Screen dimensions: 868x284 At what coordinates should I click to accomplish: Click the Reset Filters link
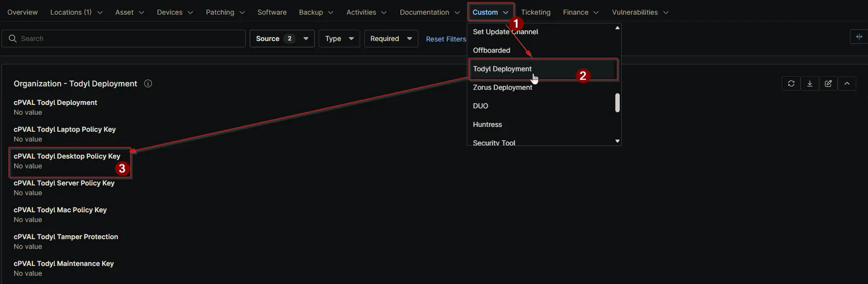pyautogui.click(x=446, y=39)
